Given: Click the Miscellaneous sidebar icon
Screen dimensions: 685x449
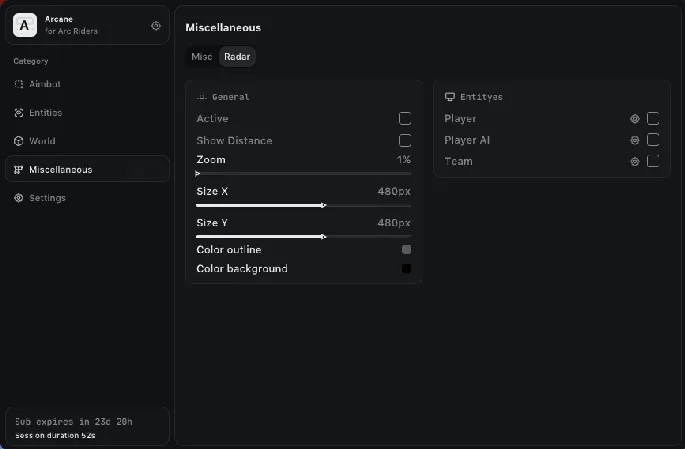Looking at the screenshot, I should coord(19,170).
